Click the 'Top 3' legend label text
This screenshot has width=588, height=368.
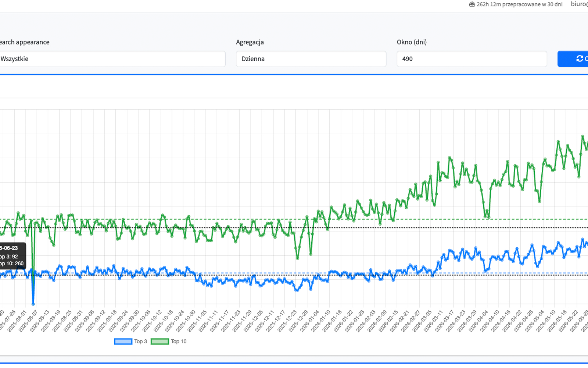140,342
